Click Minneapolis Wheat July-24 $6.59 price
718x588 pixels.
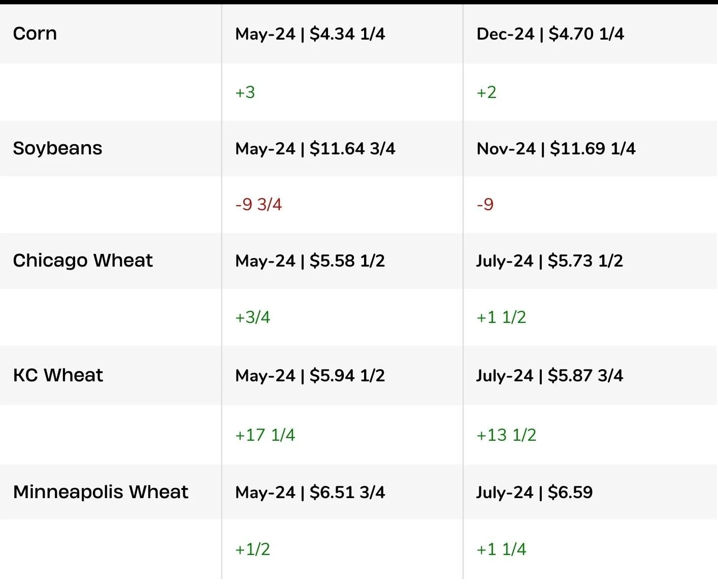535,493
